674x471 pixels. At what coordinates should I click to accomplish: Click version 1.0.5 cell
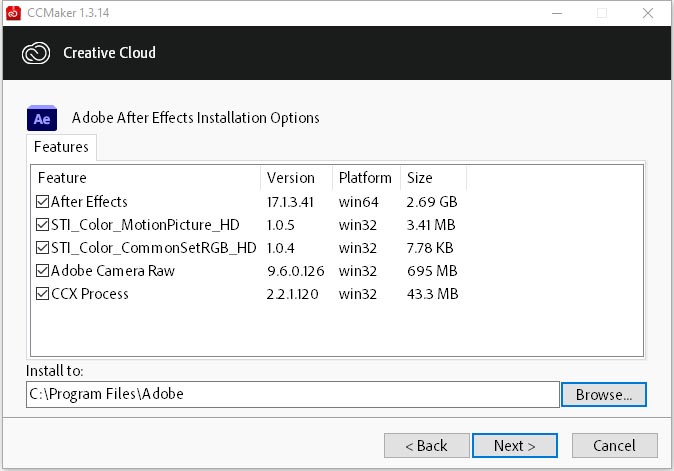pos(280,225)
